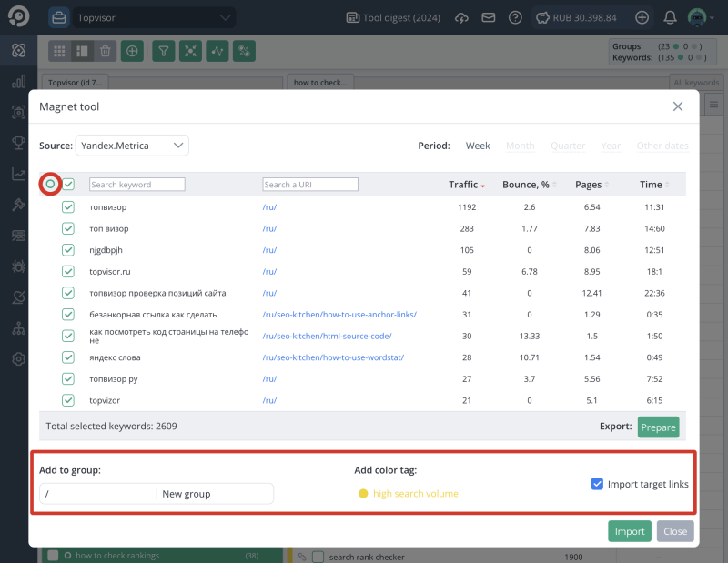728x563 pixels.
Task: Uncheck the keyword топвизор row checkbox
Action: [68, 206]
